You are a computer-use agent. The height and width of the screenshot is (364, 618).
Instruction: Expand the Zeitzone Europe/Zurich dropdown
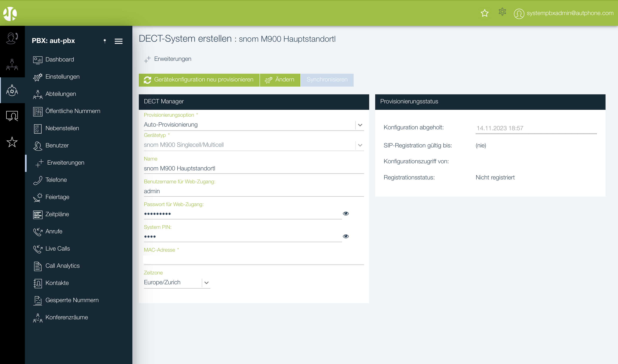tap(206, 283)
